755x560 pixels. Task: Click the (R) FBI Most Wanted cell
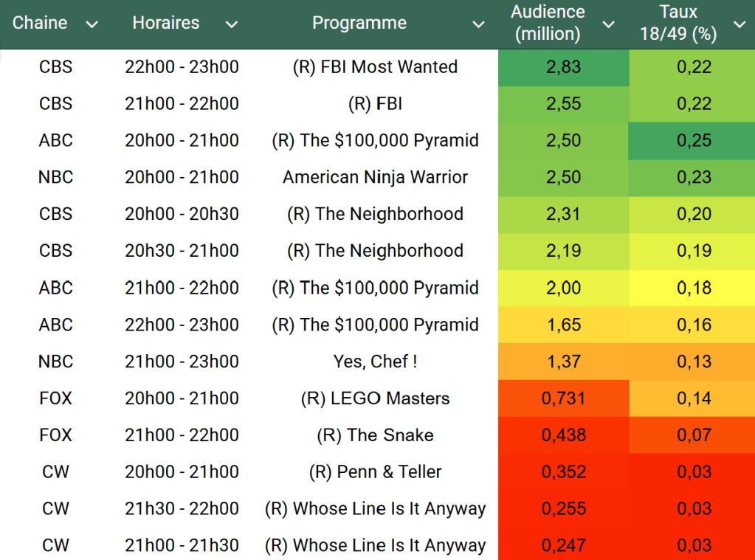[375, 66]
